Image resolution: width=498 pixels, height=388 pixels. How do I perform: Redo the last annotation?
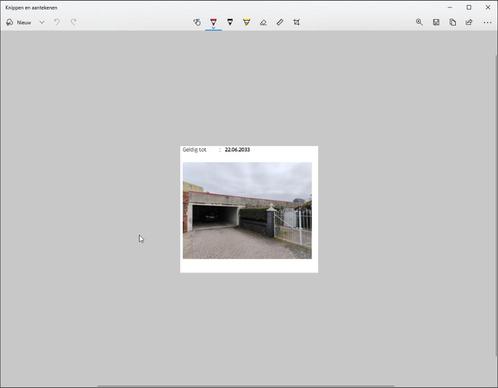[x=74, y=22]
